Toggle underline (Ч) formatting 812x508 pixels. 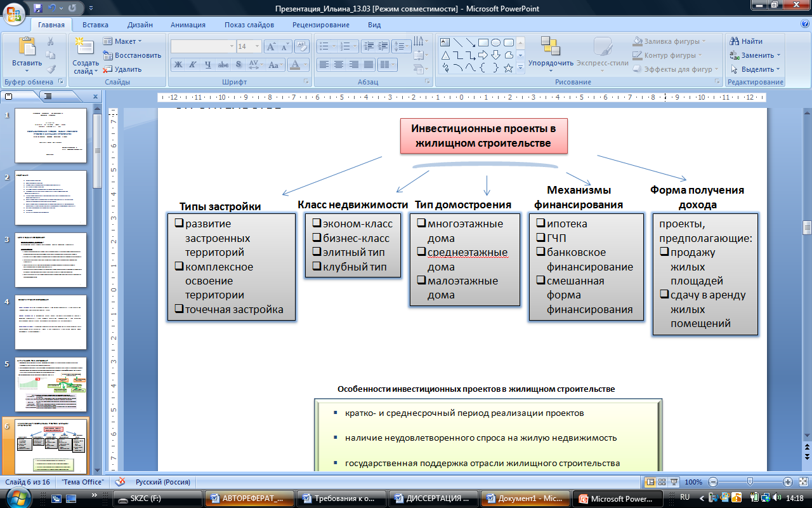pos(208,65)
